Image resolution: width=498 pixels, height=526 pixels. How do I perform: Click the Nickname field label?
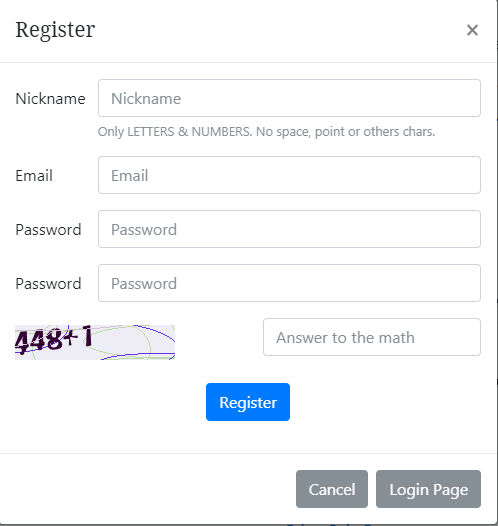pos(50,99)
